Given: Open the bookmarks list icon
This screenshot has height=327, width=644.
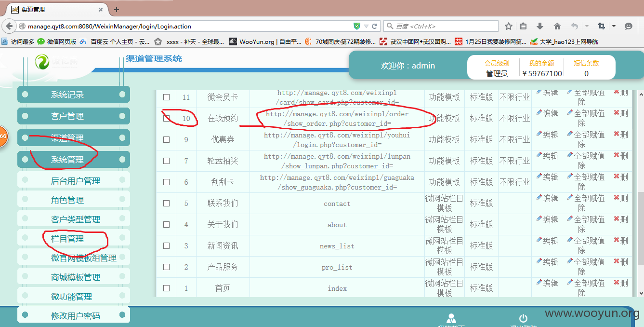Looking at the screenshot, I should [523, 26].
